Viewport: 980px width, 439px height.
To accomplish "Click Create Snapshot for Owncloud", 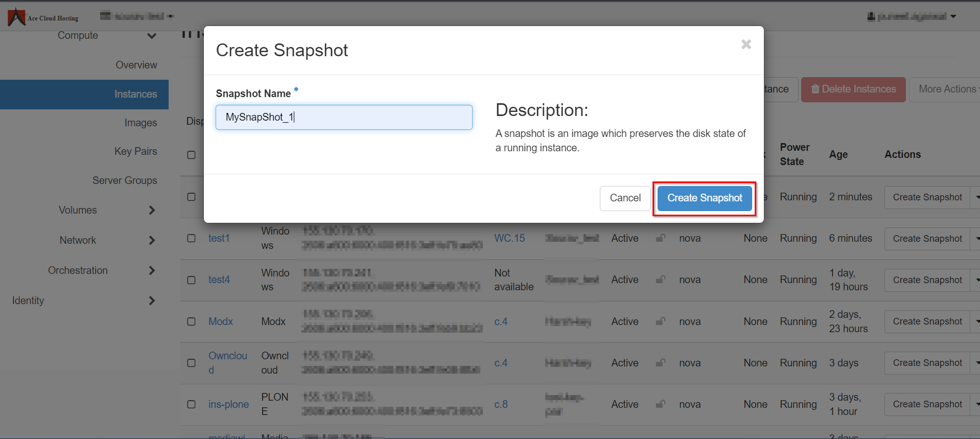I will click(x=927, y=363).
